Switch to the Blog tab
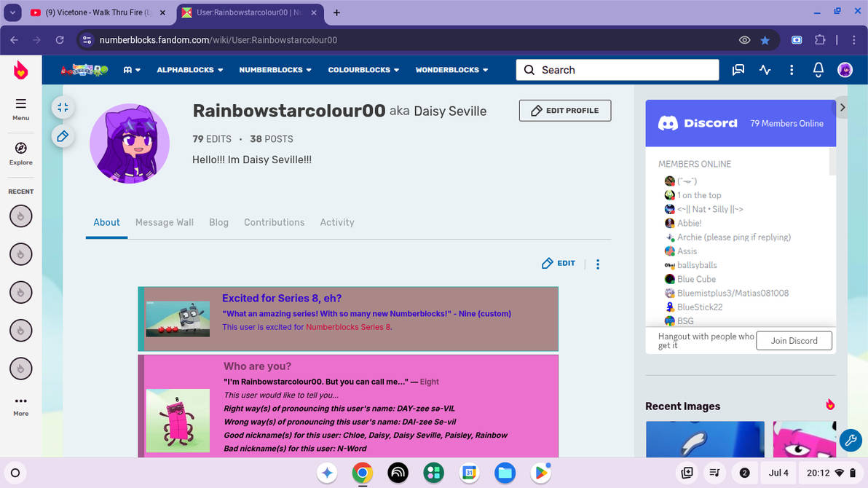 click(x=218, y=222)
